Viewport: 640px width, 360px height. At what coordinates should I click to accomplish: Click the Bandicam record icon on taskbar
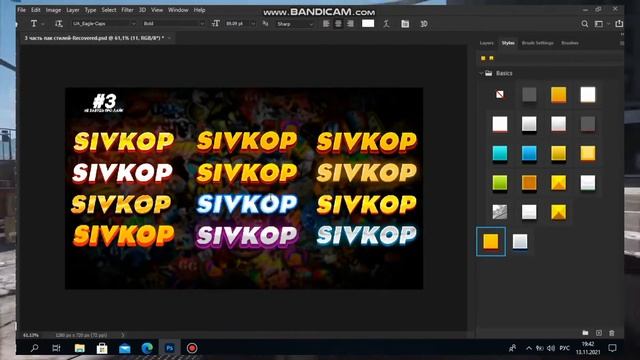pos(192,348)
